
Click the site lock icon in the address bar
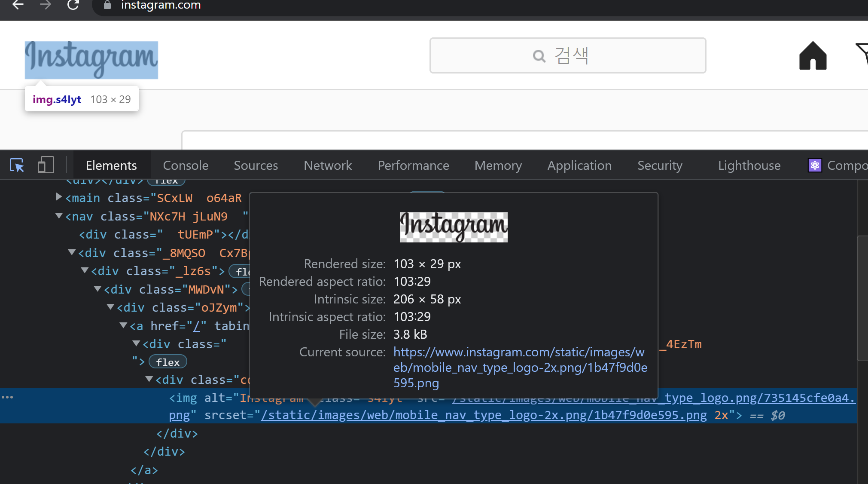(x=107, y=5)
